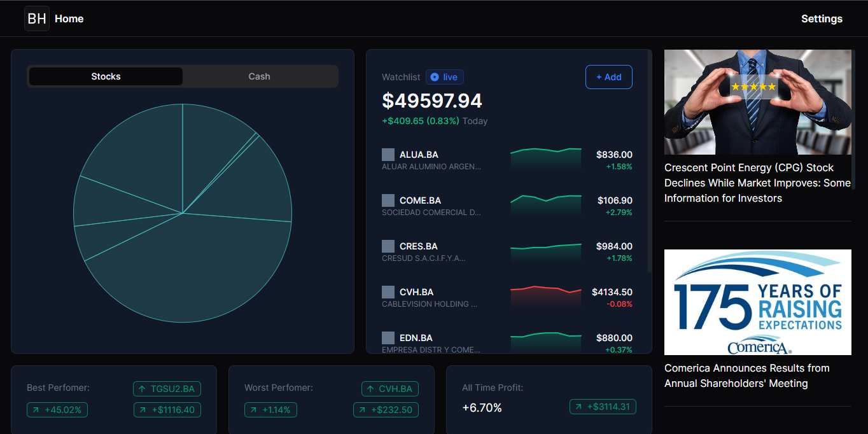This screenshot has width=868, height=434.
Task: Click the up-arrow icon beside TGSU2.BA
Action: [142, 389]
